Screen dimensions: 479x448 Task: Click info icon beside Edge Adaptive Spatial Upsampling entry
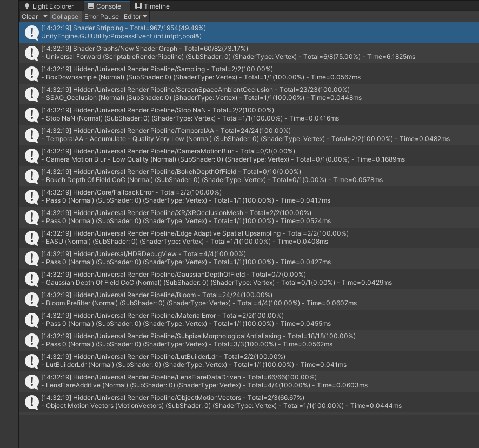pos(32,238)
